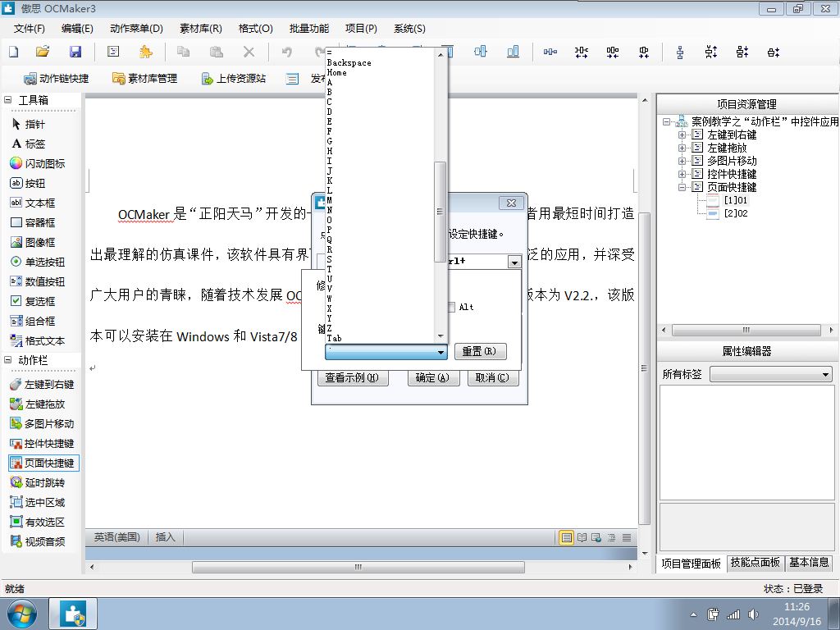Select the 标签 label tool
This screenshot has height=630, width=840.
pyautogui.click(x=29, y=144)
